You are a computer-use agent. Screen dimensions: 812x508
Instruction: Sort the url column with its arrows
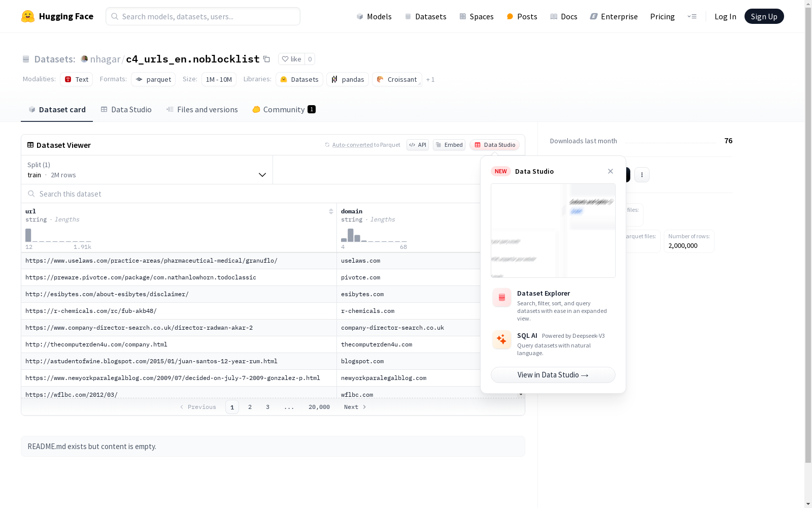point(331,211)
